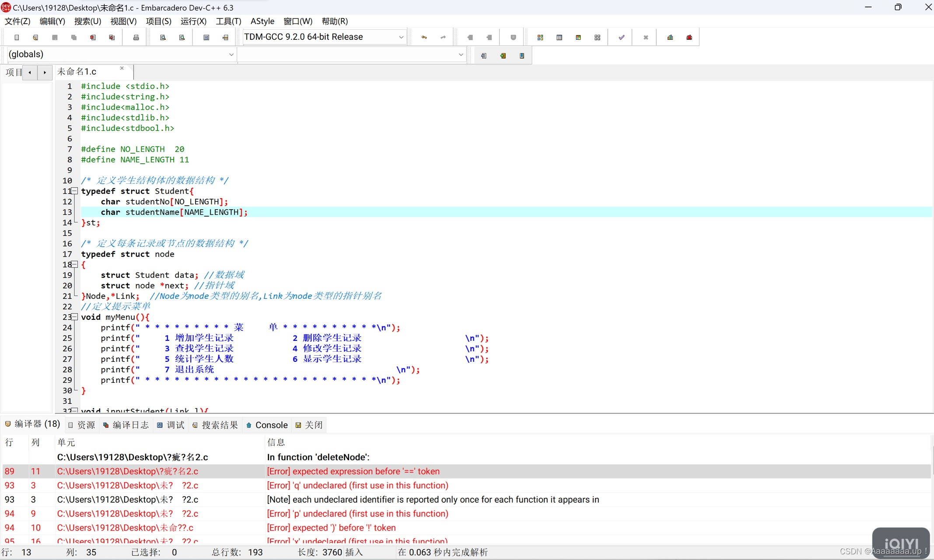
Task: Open profiling analysis via the chart icon
Action: click(670, 37)
